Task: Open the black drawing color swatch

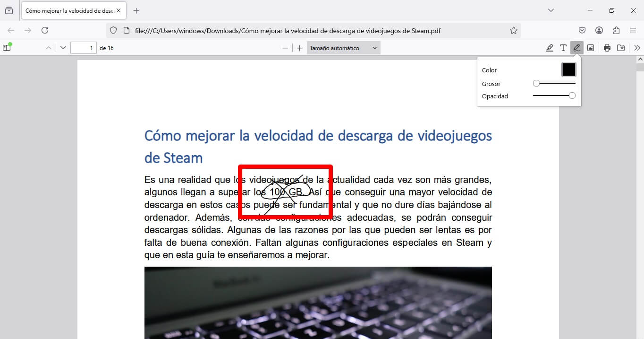Action: coord(569,70)
